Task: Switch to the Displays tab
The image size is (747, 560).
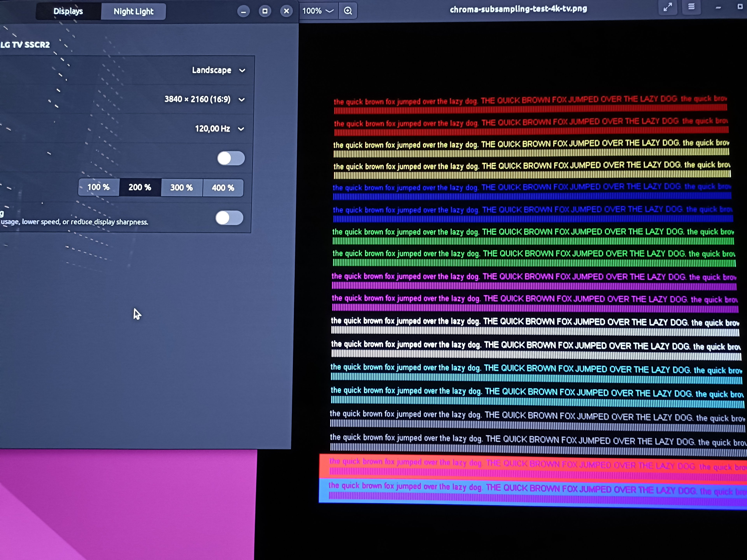Action: (68, 11)
